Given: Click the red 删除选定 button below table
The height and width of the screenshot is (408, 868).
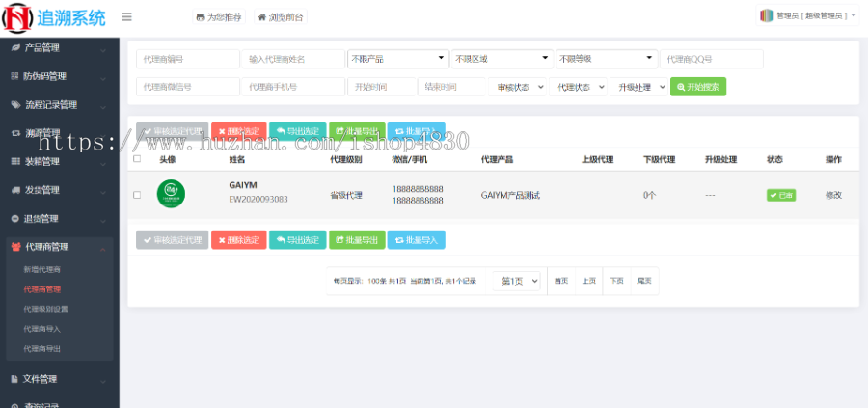Looking at the screenshot, I should 238,240.
